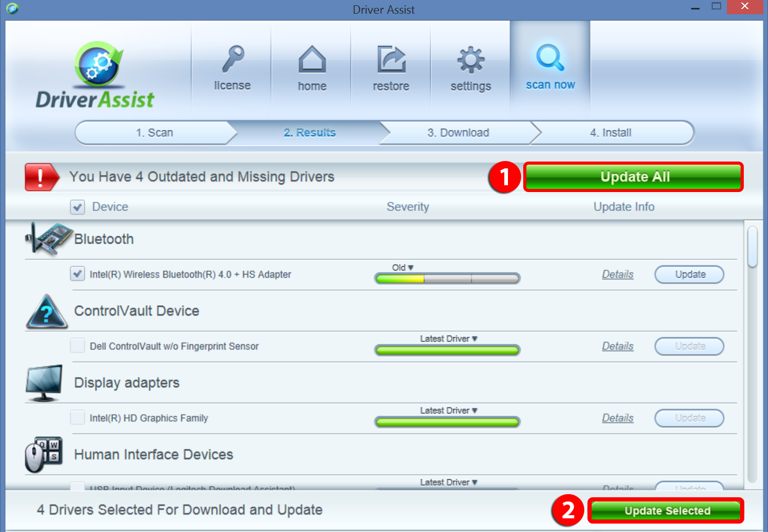Click the Driver Assist title bar icon
The height and width of the screenshot is (532, 768).
tap(13, 8)
